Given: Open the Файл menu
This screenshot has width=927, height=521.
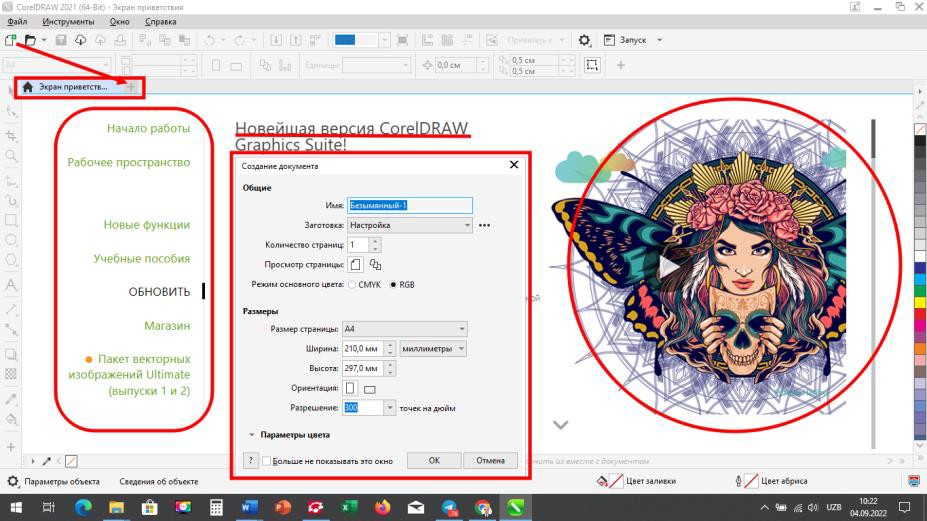Looking at the screenshot, I should (17, 22).
